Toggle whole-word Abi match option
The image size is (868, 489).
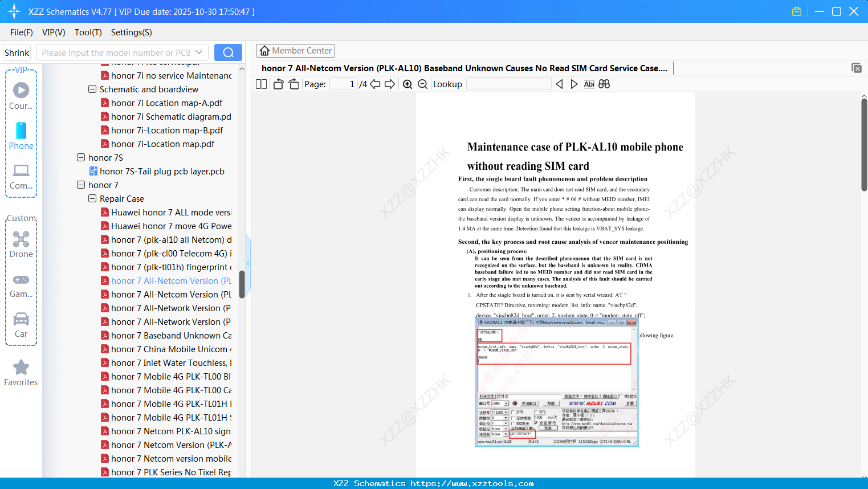[x=589, y=84]
